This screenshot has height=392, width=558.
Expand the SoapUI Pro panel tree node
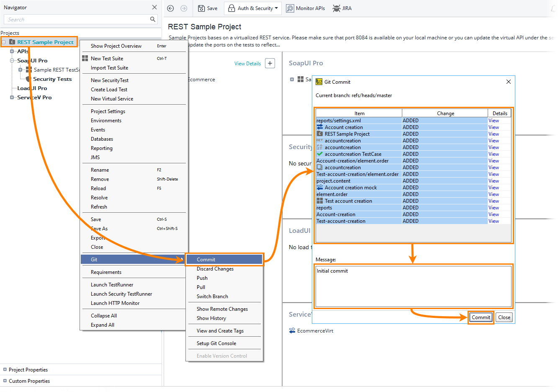click(292, 79)
